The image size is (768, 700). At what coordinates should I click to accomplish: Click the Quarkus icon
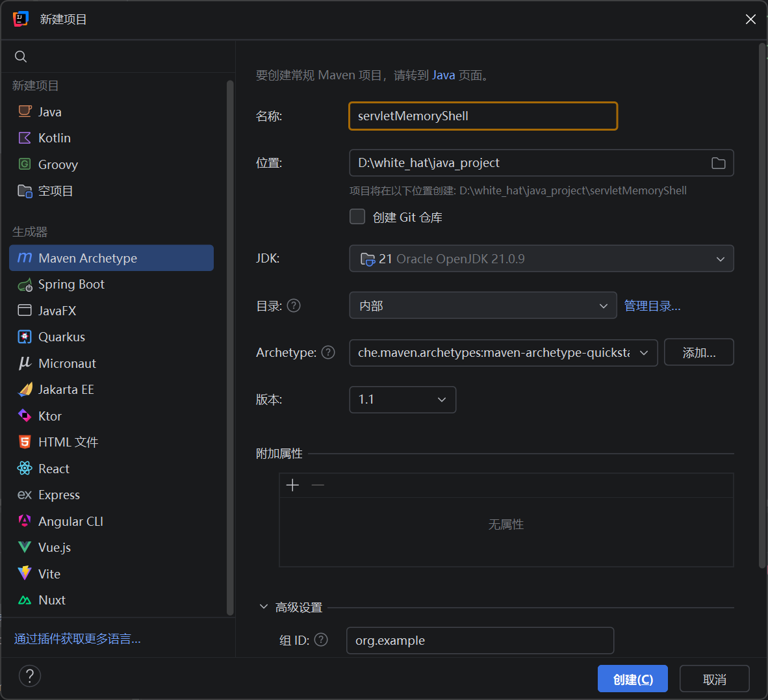coord(25,337)
